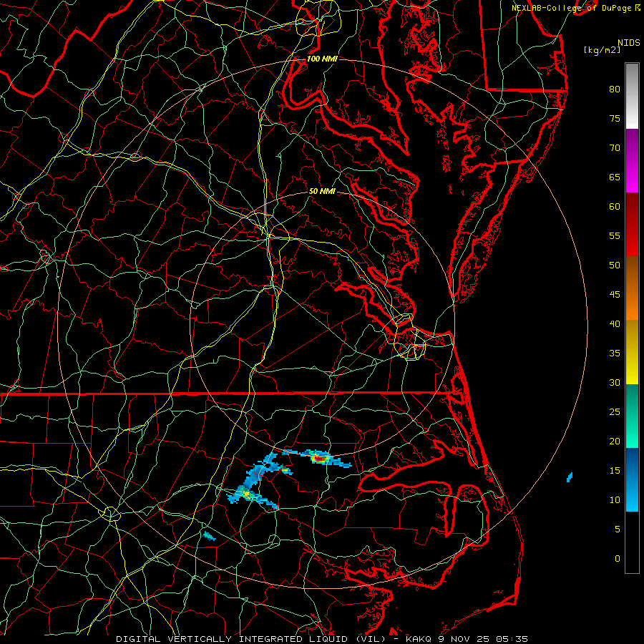Select the legend value 5

pos(618,529)
